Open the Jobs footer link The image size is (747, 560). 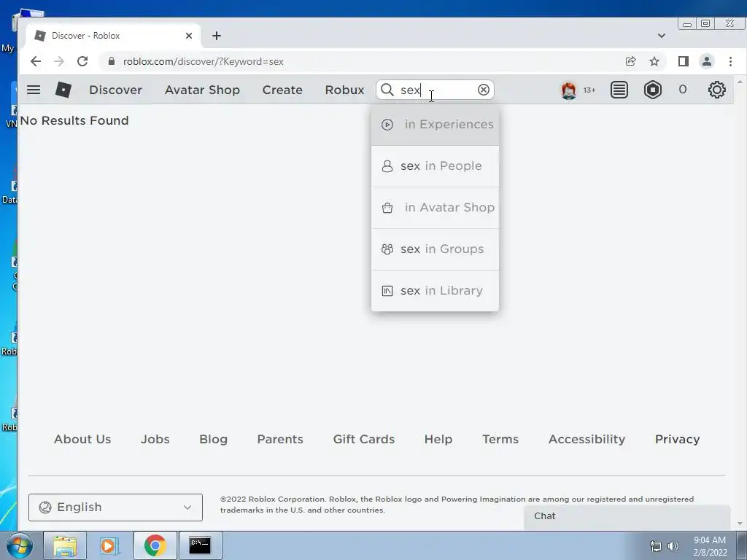(x=155, y=439)
